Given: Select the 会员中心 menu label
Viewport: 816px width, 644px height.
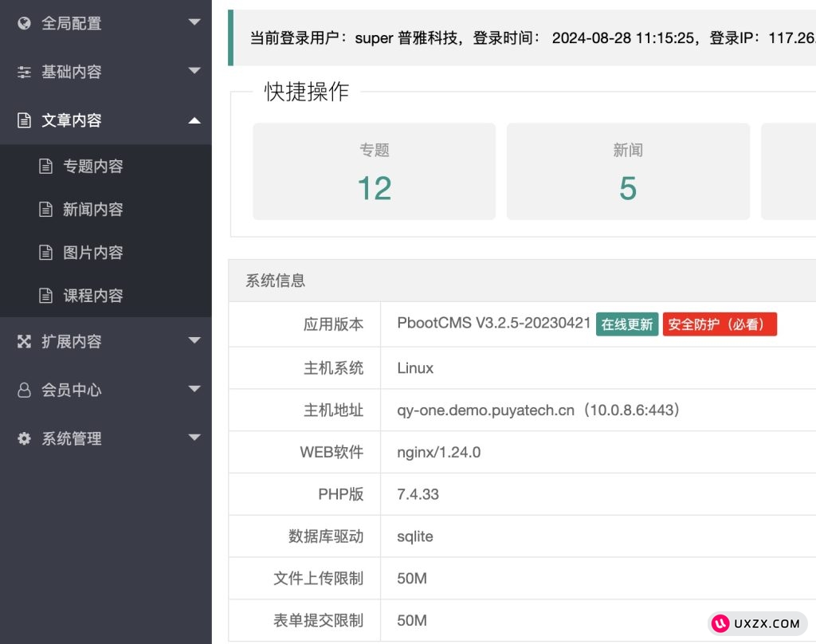Looking at the screenshot, I should click(72, 390).
